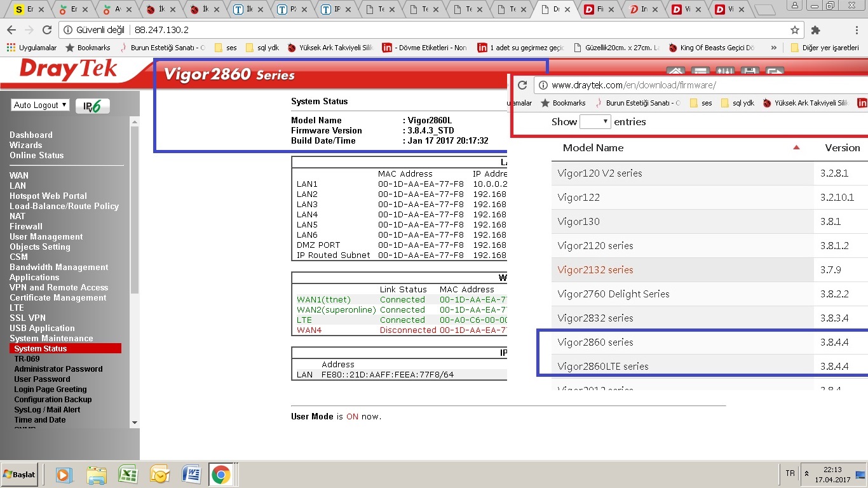868x488 pixels.
Task: Open Word from the taskbar
Action: pyautogui.click(x=191, y=474)
